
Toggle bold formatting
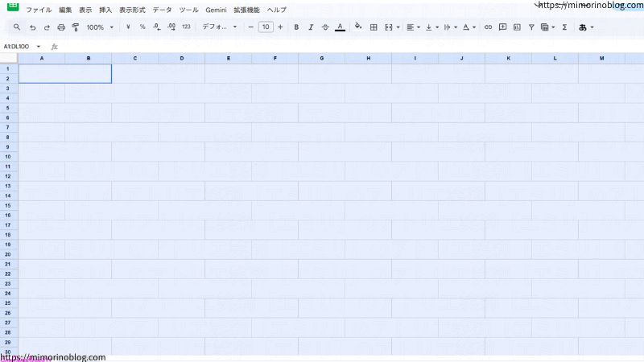pos(296,27)
